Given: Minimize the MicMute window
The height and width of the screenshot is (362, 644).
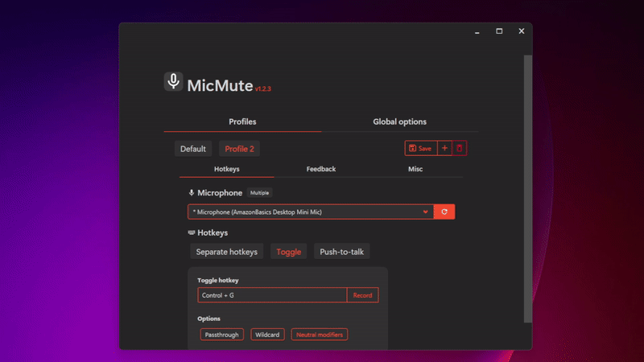Looking at the screenshot, I should (477, 31).
